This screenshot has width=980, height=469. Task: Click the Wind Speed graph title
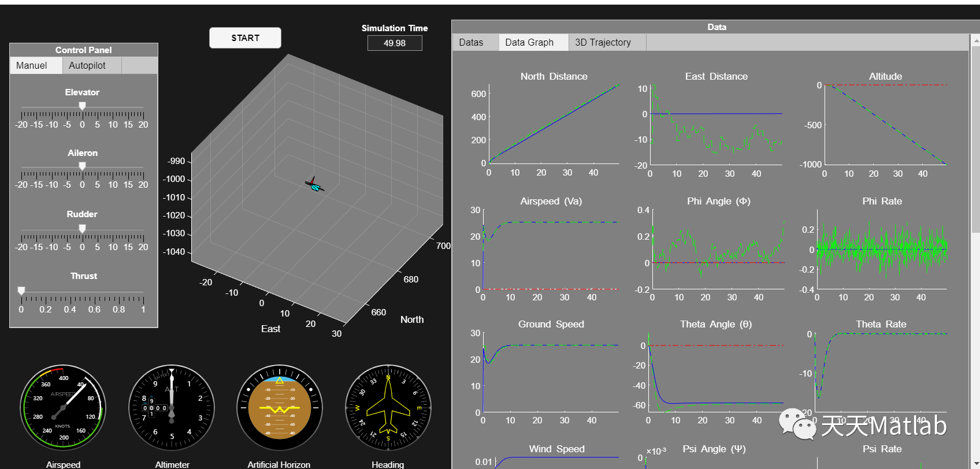(x=556, y=449)
